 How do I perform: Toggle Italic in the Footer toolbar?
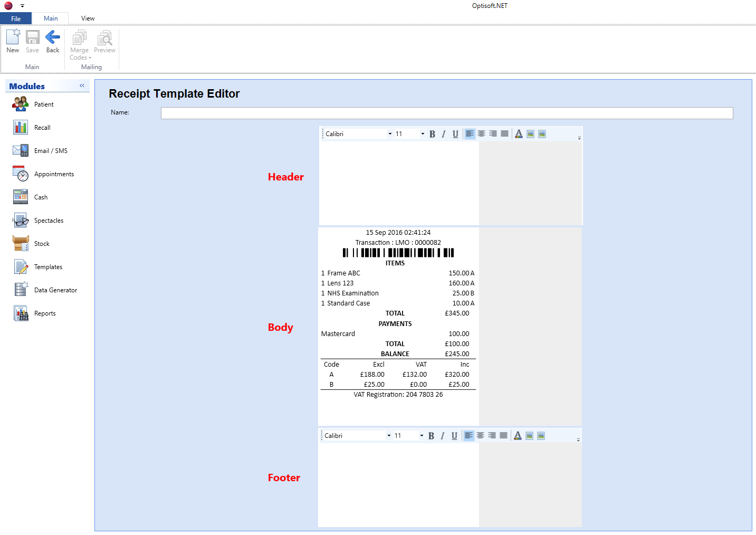click(443, 436)
